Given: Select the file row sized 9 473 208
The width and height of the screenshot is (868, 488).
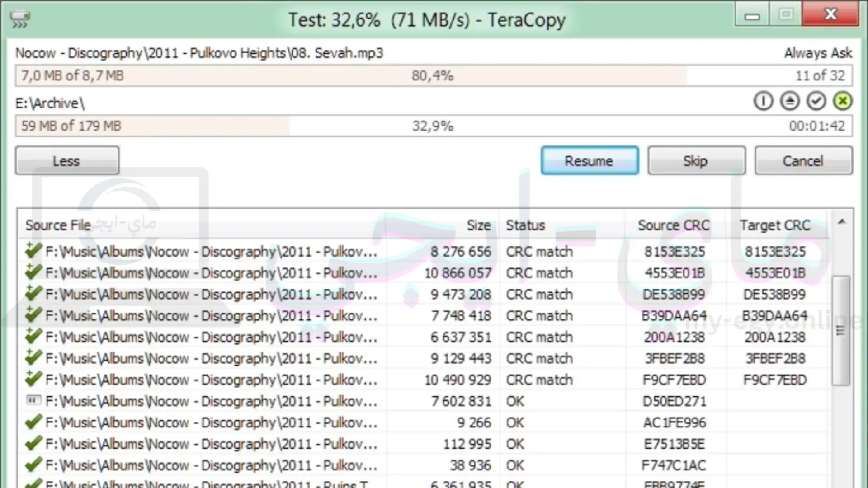Looking at the screenshot, I should 424,294.
